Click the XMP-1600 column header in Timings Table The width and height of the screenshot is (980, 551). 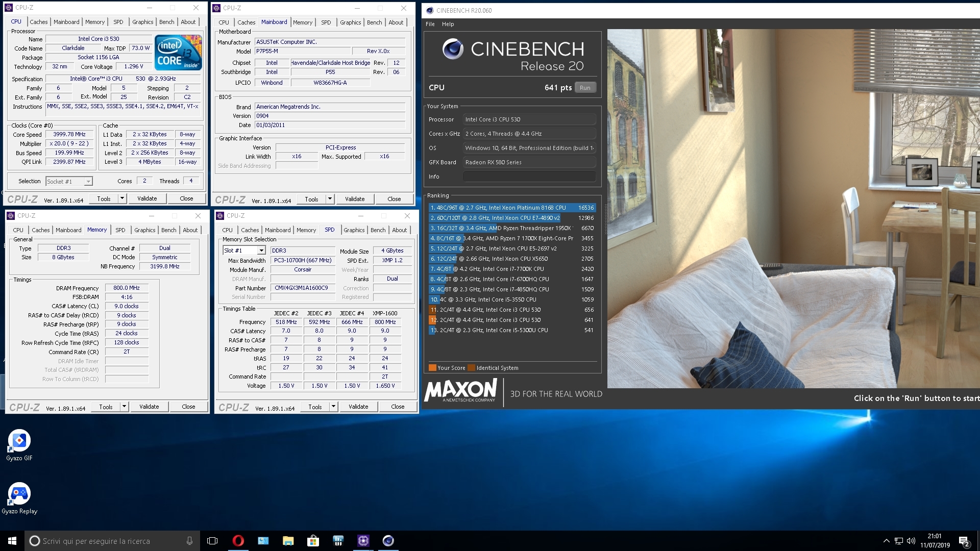385,313
